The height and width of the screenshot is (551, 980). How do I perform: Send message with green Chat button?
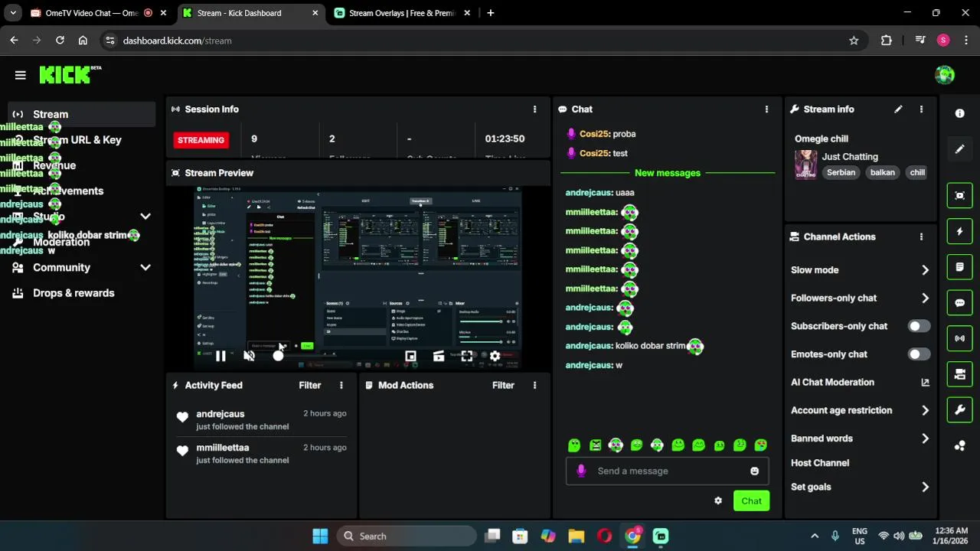click(x=751, y=501)
